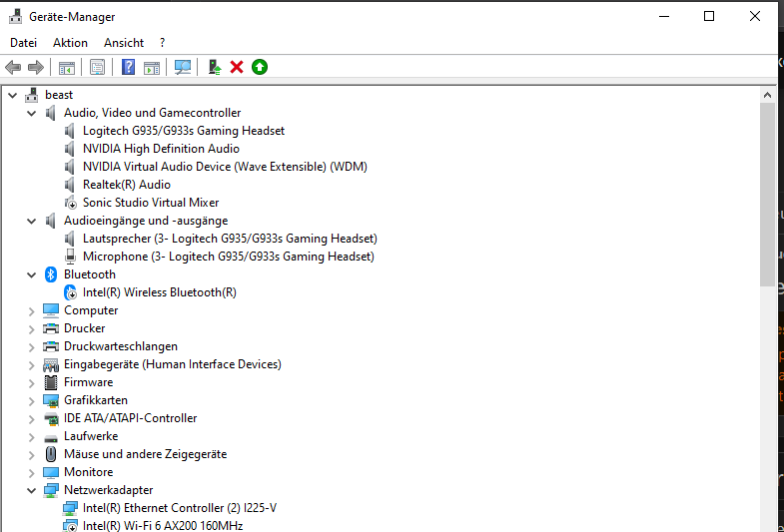Expand the Firmware category arrow
Screen dimensions: 784x532
pyautogui.click(x=32, y=383)
